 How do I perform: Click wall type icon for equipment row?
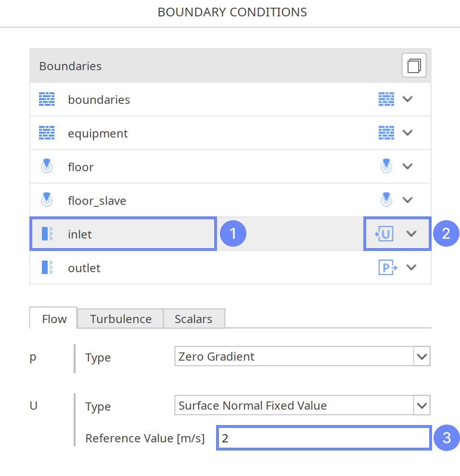pos(386,133)
